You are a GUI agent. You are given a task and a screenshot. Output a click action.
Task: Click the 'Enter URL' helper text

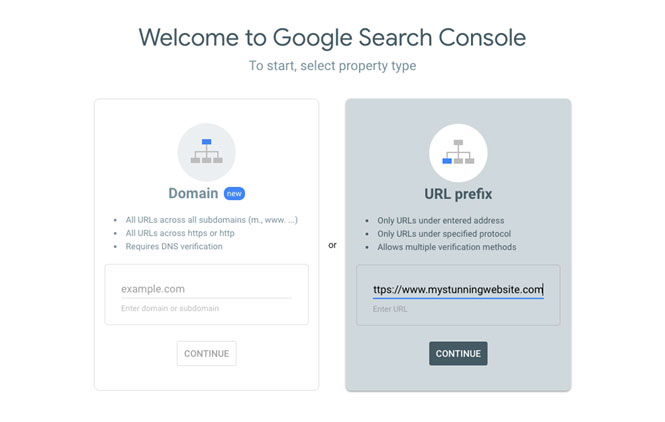point(390,309)
